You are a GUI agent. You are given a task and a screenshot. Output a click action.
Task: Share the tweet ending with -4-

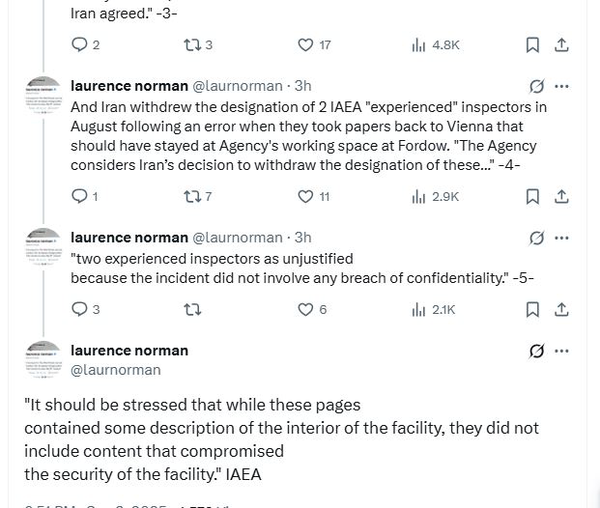click(x=562, y=197)
